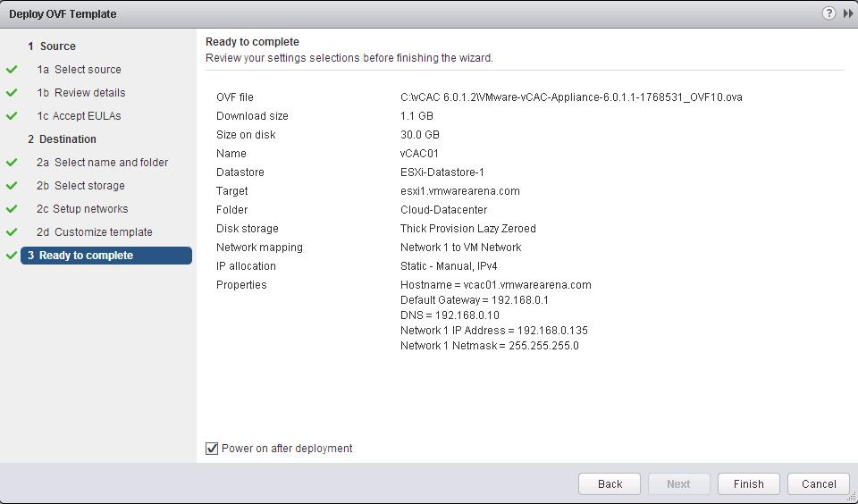Click the Power on after deployment label
The width and height of the screenshot is (858, 504).
coord(287,449)
